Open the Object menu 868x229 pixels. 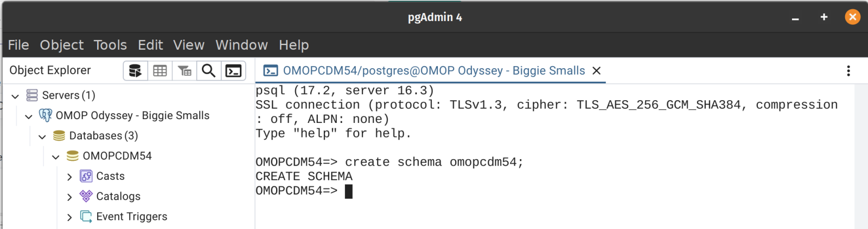(62, 45)
